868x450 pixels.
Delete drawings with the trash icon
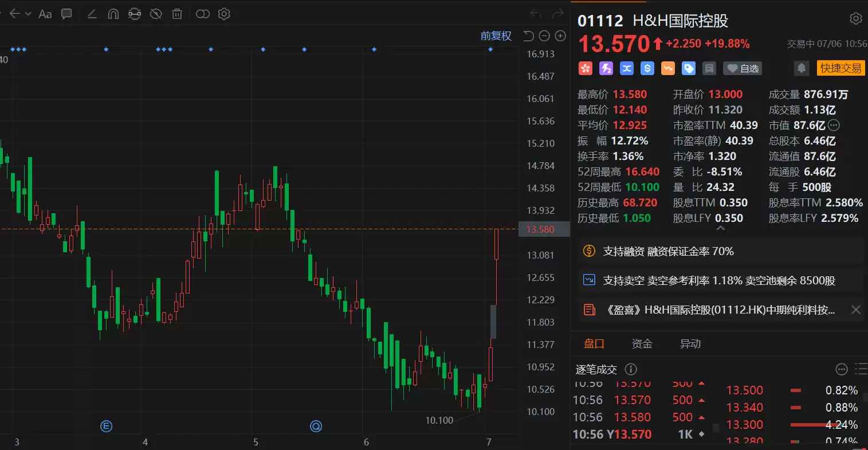point(178,14)
